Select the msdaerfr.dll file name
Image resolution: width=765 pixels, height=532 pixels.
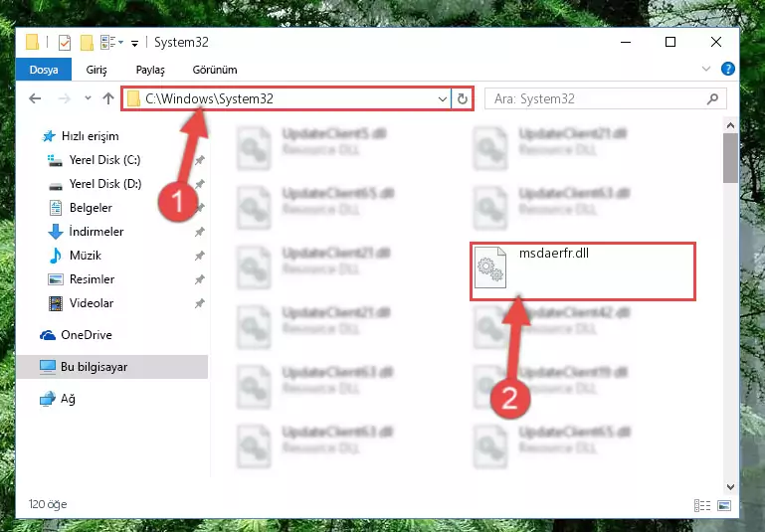[x=554, y=254]
